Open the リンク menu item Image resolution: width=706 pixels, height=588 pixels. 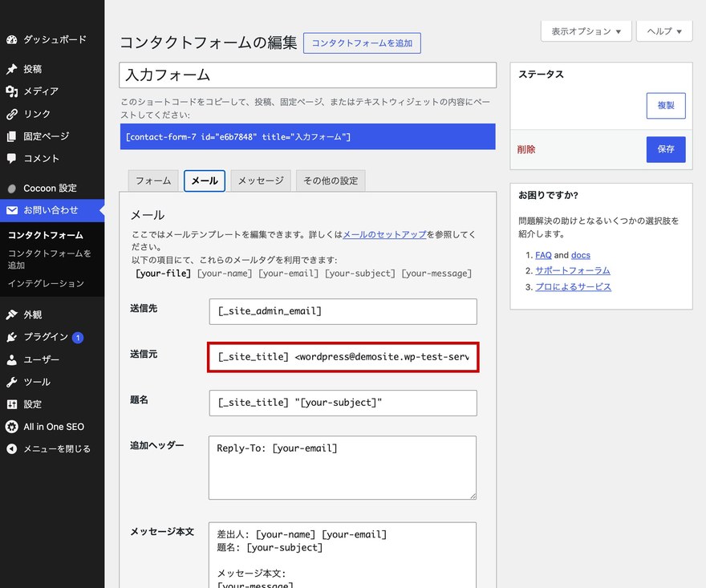coord(52,114)
